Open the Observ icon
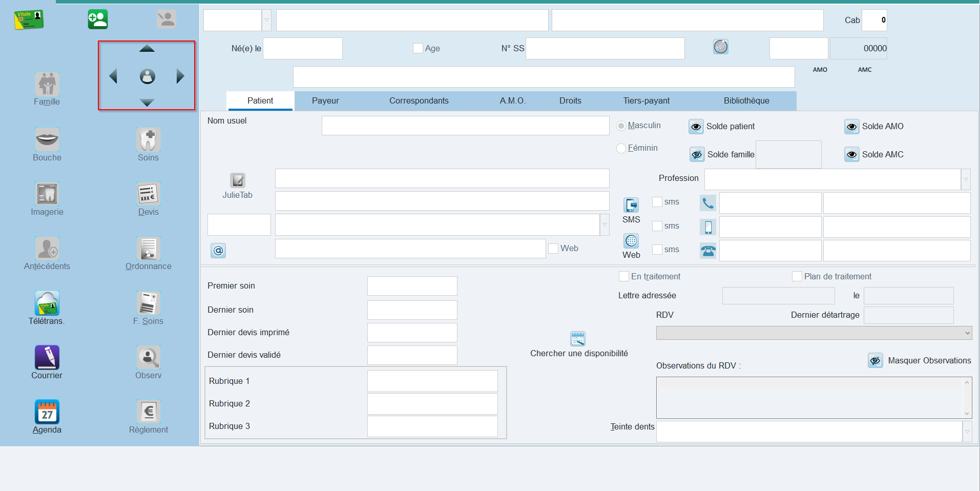The image size is (980, 491). (149, 357)
